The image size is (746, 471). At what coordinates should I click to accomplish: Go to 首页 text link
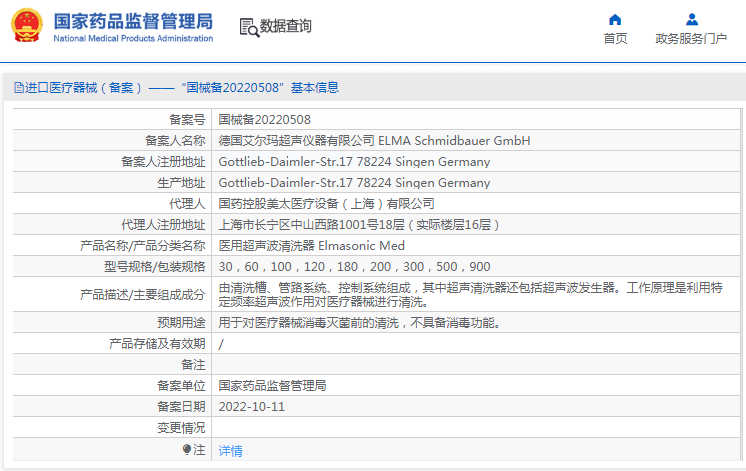tap(615, 39)
